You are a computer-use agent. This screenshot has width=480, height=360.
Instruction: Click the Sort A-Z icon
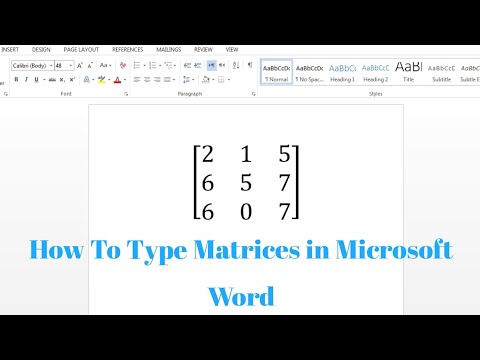tap(236, 65)
